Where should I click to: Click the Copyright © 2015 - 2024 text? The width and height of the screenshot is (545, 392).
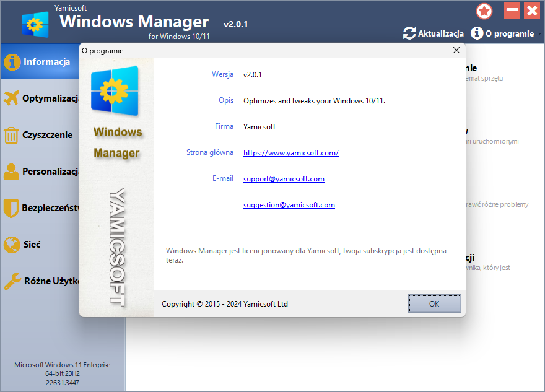[225, 304]
